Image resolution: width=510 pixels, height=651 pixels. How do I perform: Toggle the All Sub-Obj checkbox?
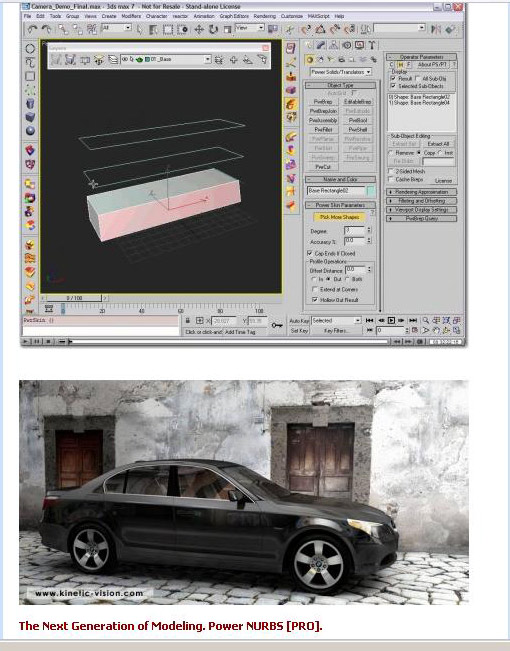coord(418,78)
